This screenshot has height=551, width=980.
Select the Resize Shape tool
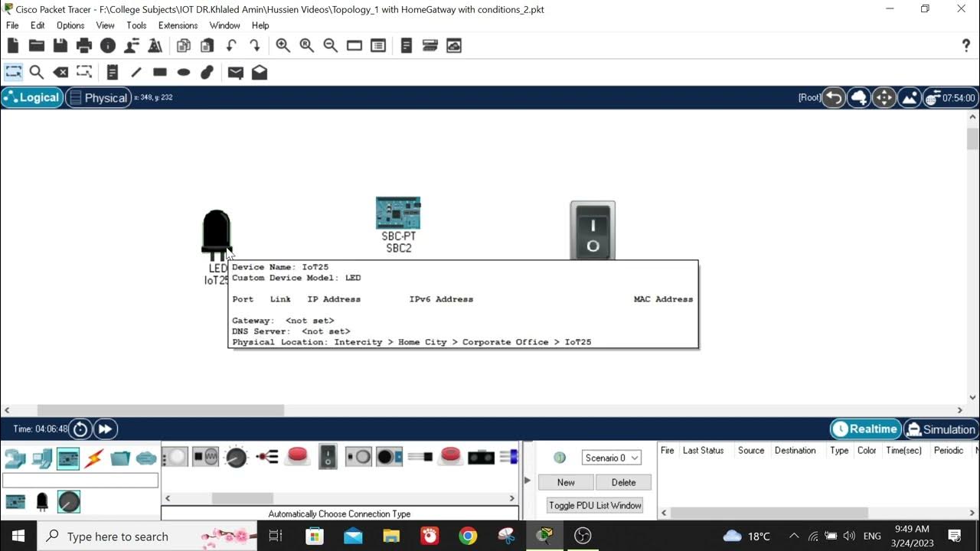point(84,72)
